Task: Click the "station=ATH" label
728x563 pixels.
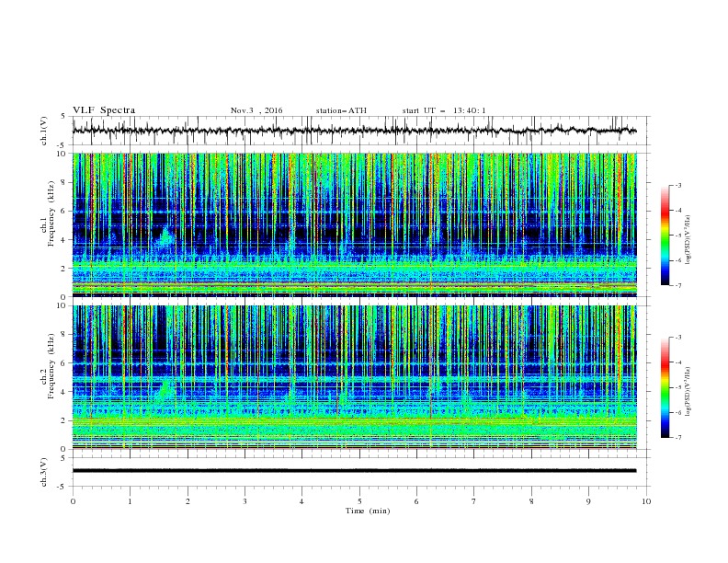Action: pos(341,110)
